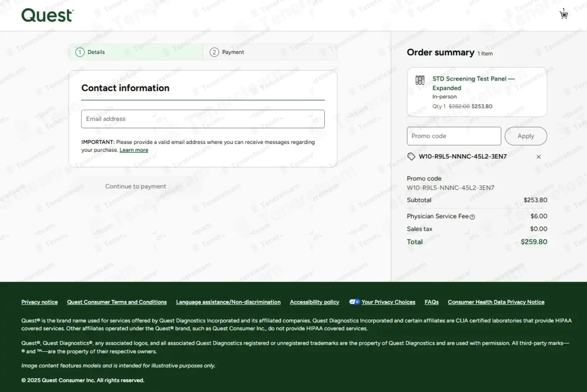Open the shopping cart icon

point(564,15)
